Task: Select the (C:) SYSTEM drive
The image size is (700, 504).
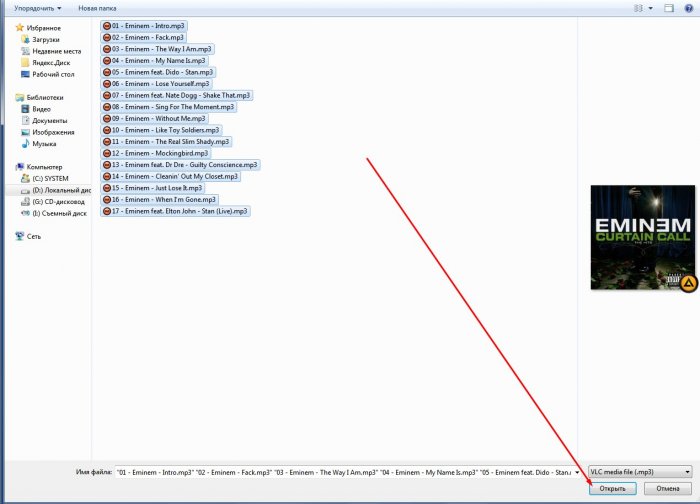Action: [52, 178]
